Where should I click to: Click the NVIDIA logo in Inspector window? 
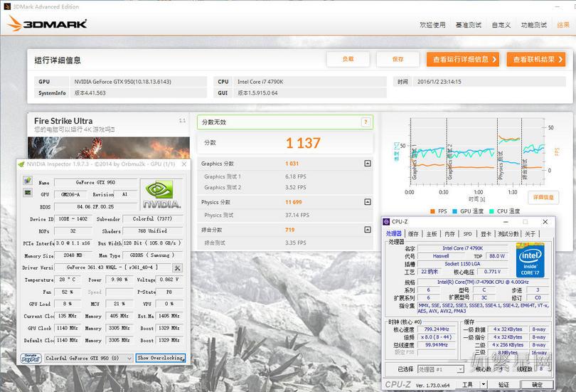pos(162,195)
